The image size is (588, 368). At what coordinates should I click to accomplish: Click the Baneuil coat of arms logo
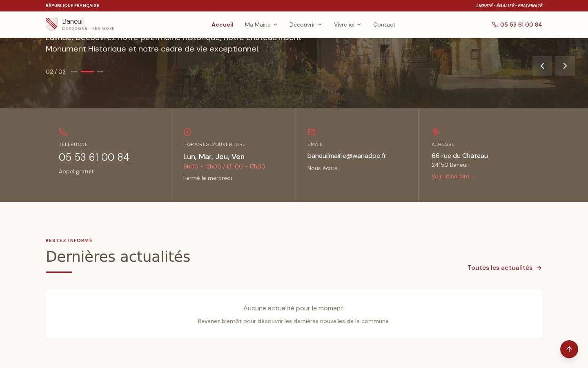pyautogui.click(x=51, y=25)
